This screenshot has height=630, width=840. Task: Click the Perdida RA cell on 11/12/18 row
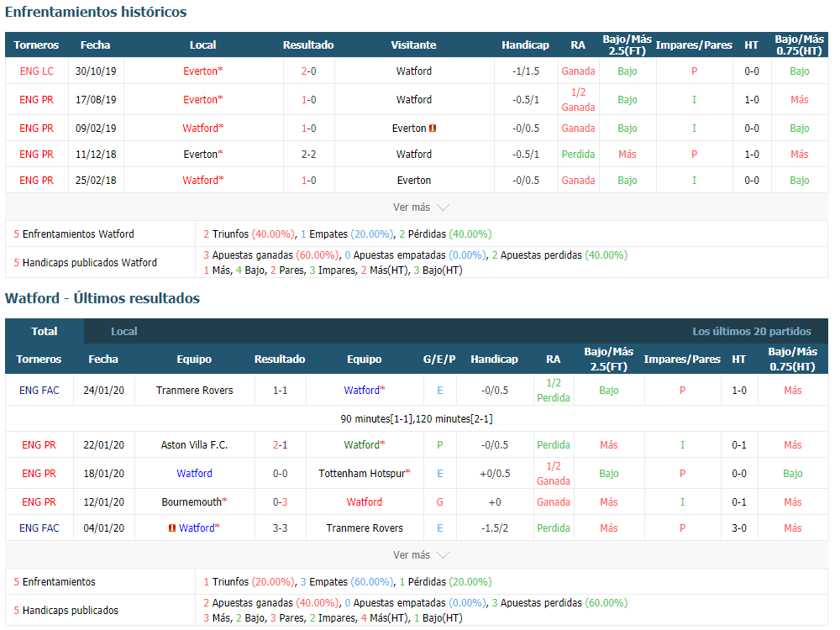point(578,155)
